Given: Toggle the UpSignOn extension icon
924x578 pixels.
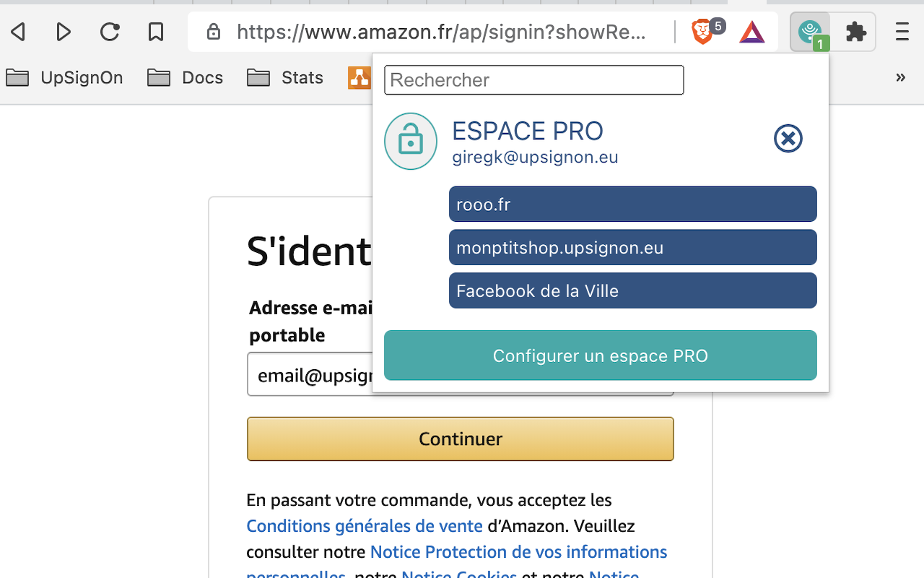Looking at the screenshot, I should pyautogui.click(x=810, y=32).
